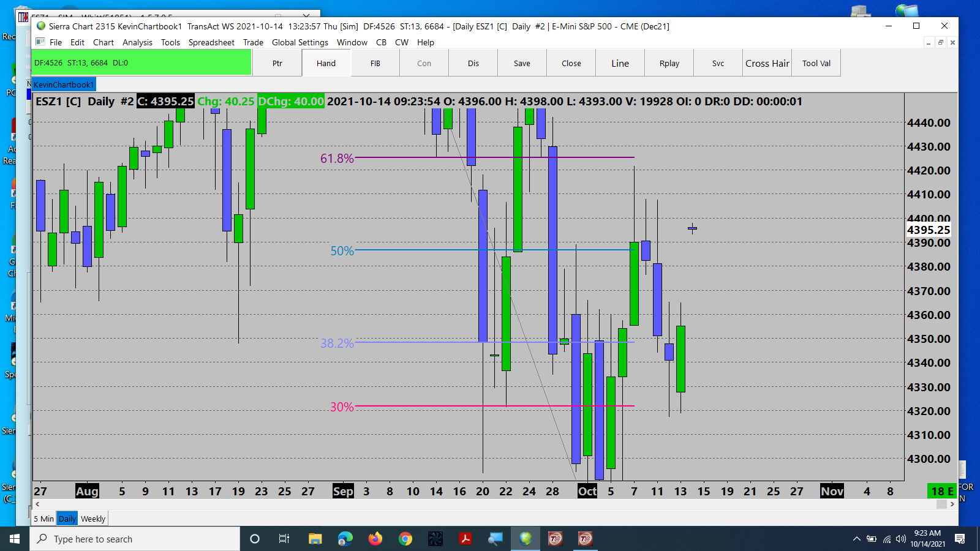Click the taskbar search box
The height and width of the screenshot is (551, 980).
pos(135,539)
